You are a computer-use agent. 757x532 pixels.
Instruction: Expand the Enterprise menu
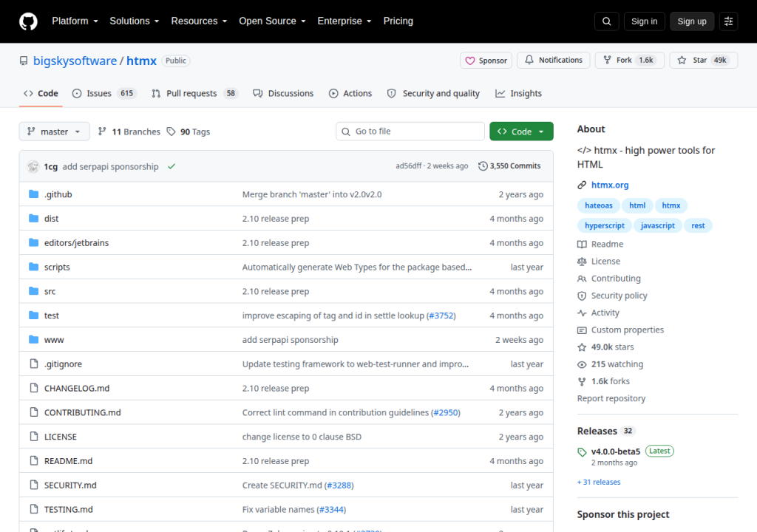(x=344, y=21)
